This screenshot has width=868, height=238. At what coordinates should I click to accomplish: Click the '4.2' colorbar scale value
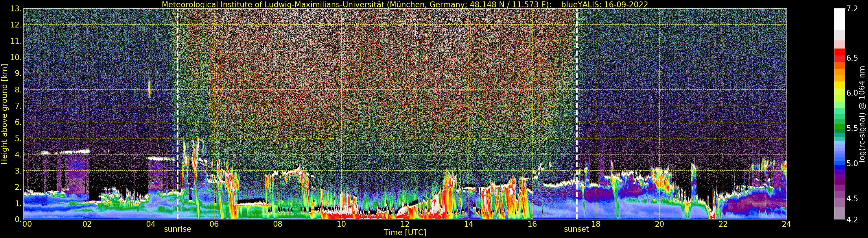pyautogui.click(x=852, y=220)
